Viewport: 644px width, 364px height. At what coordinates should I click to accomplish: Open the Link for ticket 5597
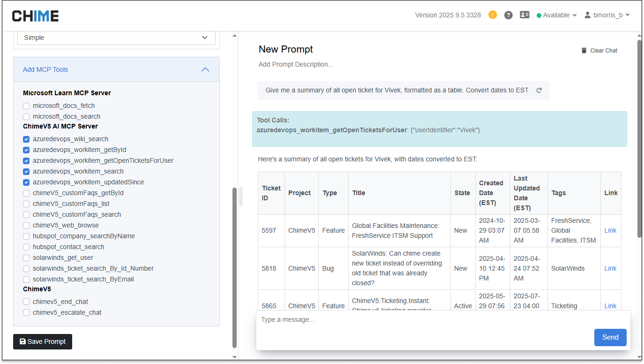tap(610, 230)
